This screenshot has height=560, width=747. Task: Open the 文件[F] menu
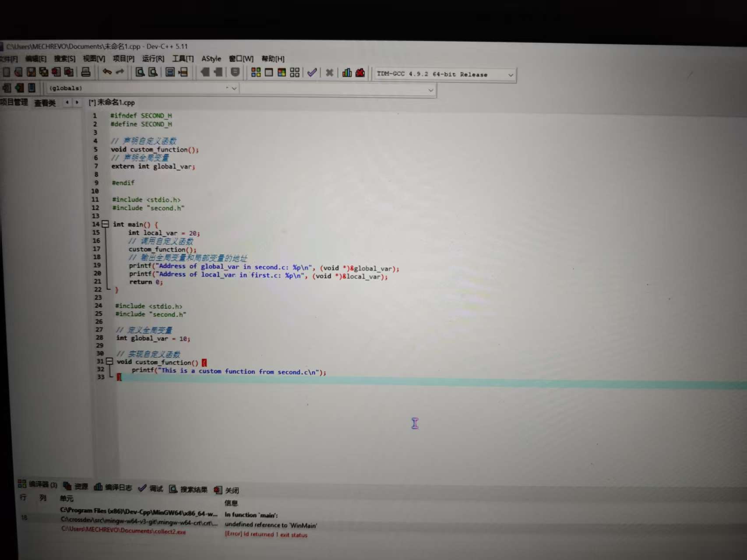(x=9, y=59)
